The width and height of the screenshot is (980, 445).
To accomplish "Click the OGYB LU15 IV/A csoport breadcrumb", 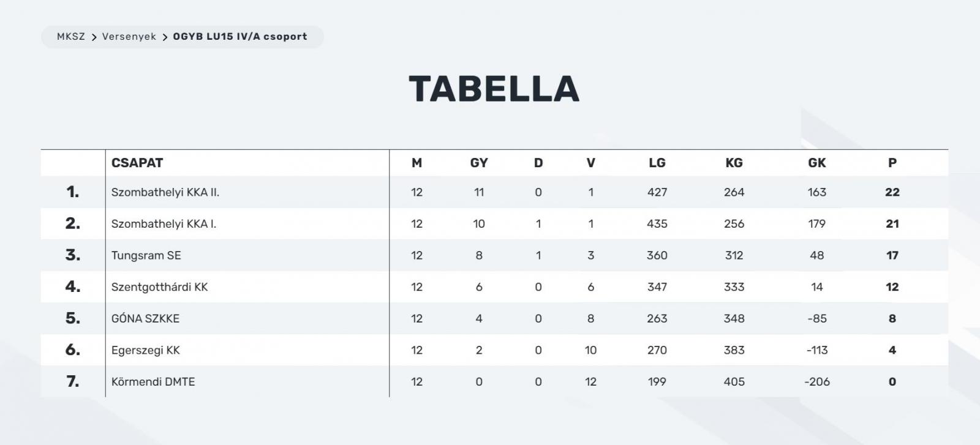I will [240, 37].
